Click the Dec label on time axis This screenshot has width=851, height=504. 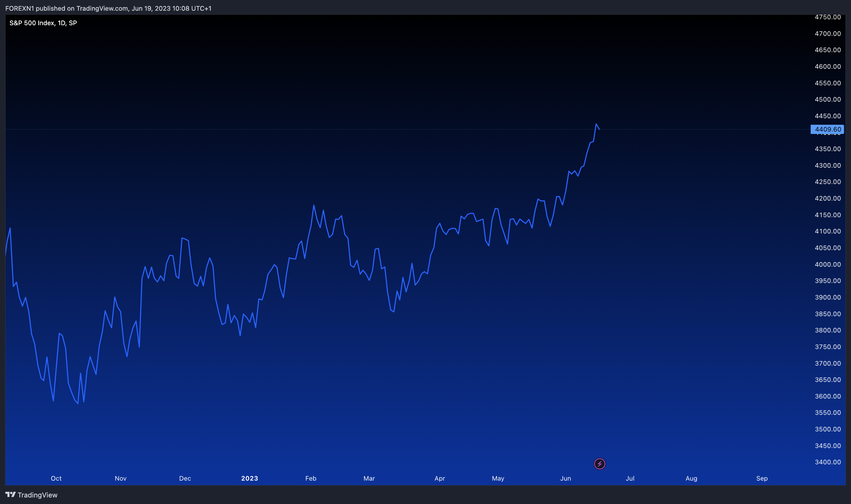click(x=185, y=479)
